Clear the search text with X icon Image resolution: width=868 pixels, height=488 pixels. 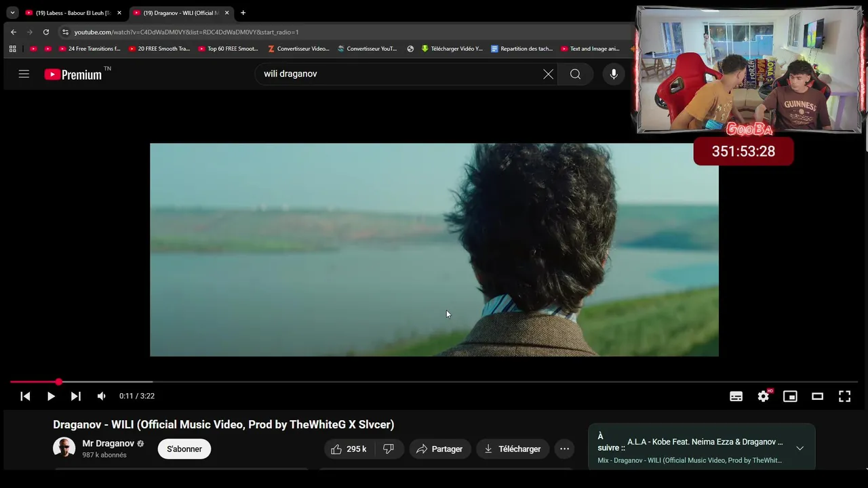(548, 74)
